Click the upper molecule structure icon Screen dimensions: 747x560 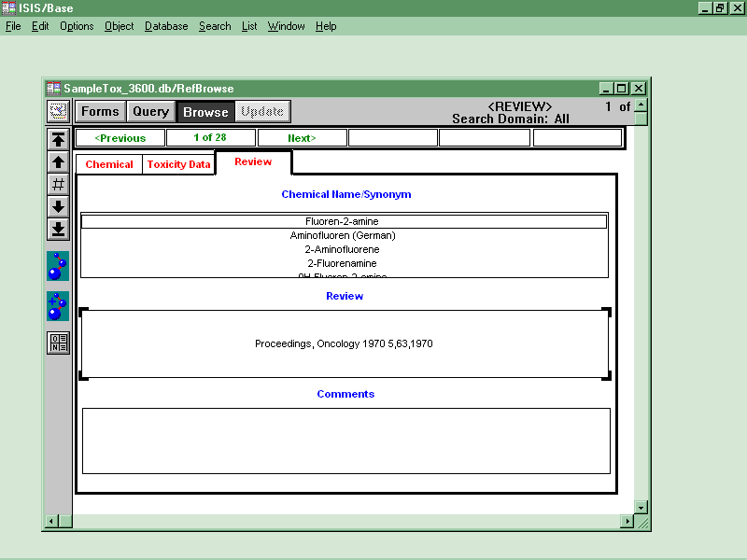click(58, 266)
